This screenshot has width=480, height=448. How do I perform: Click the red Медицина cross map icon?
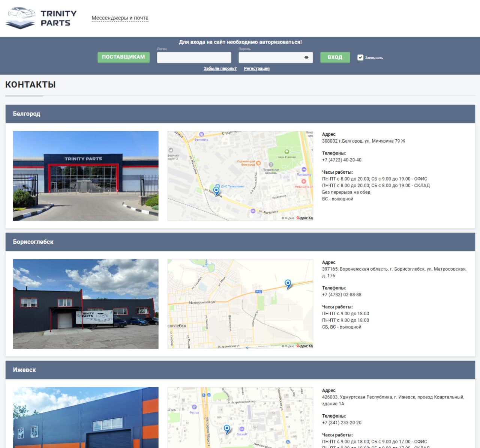tap(304, 181)
